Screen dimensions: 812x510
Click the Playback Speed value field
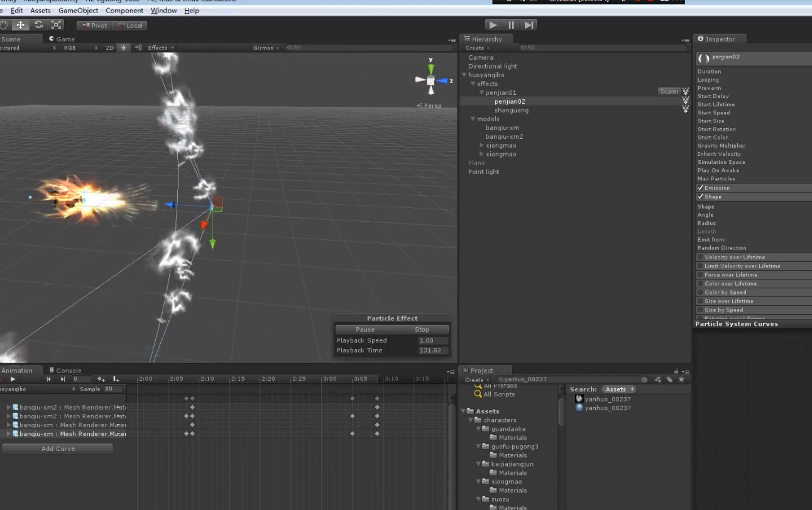click(x=433, y=340)
